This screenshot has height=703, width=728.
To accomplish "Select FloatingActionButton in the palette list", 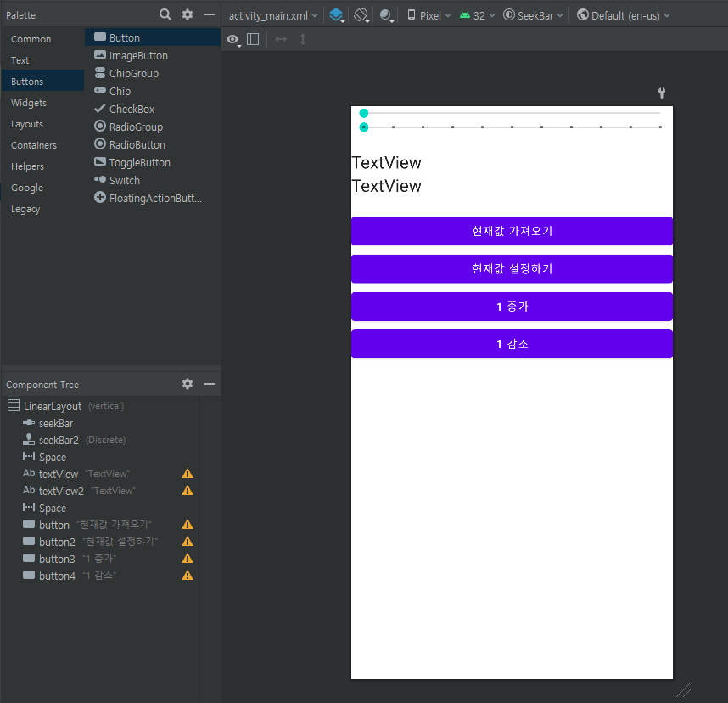I will click(152, 198).
